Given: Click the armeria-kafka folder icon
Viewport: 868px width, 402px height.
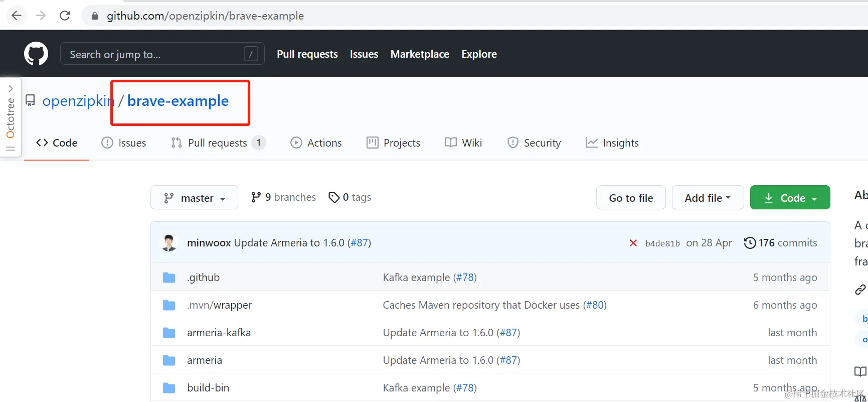Looking at the screenshot, I should click(x=169, y=333).
